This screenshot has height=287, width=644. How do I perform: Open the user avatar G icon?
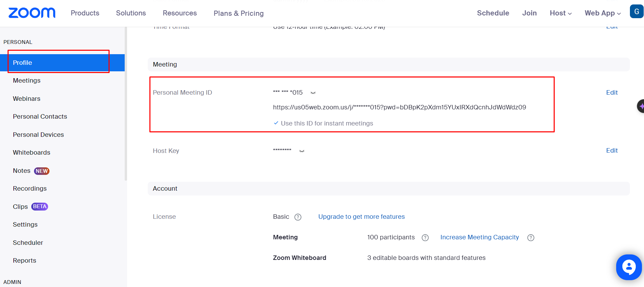[636, 11]
